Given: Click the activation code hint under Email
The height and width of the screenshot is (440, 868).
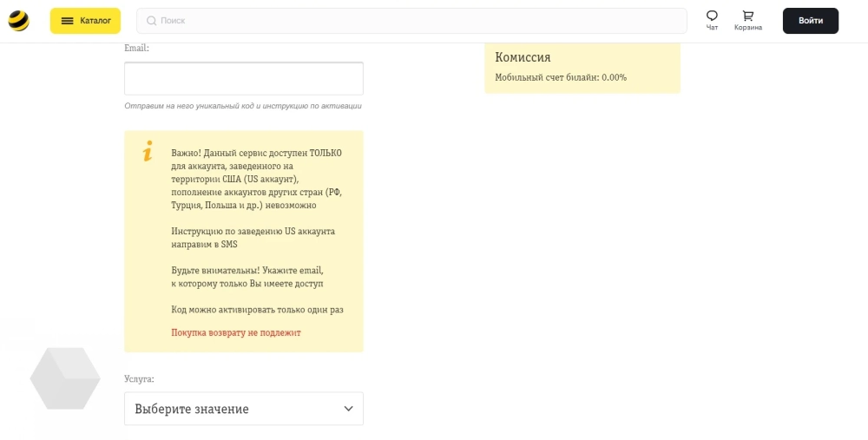Looking at the screenshot, I should click(x=243, y=106).
